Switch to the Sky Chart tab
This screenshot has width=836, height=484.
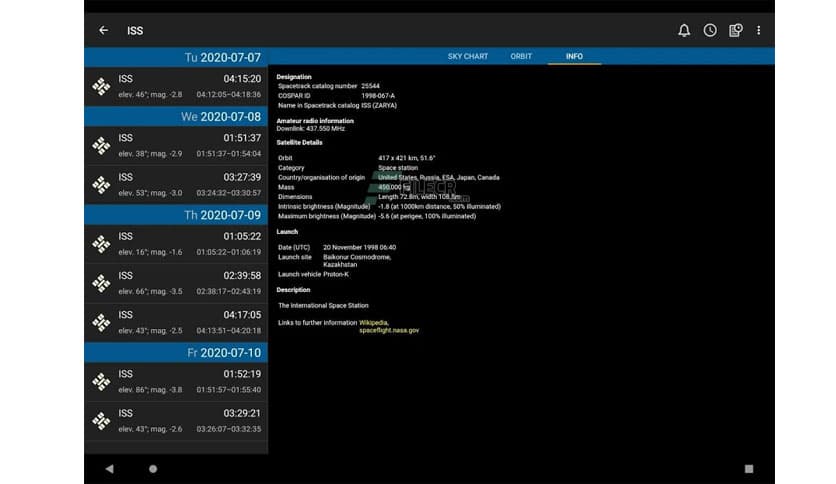coord(468,56)
